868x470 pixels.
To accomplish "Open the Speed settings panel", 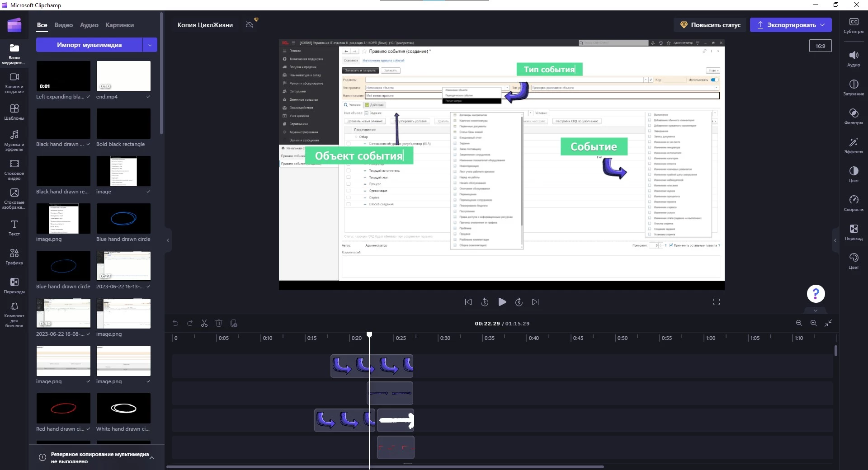I will [853, 203].
